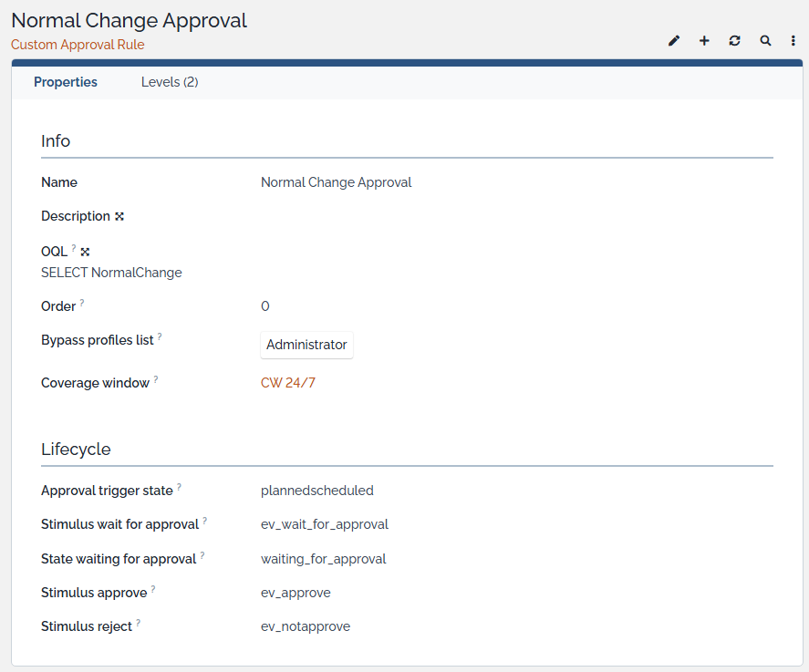
Task: Click the pencil edit icon
Action: [674, 41]
